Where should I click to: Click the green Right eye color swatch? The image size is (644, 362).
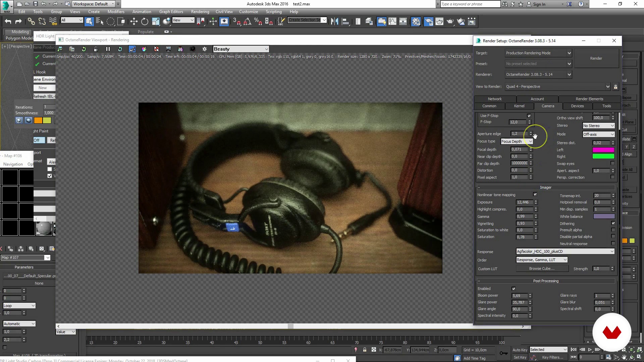click(x=603, y=157)
